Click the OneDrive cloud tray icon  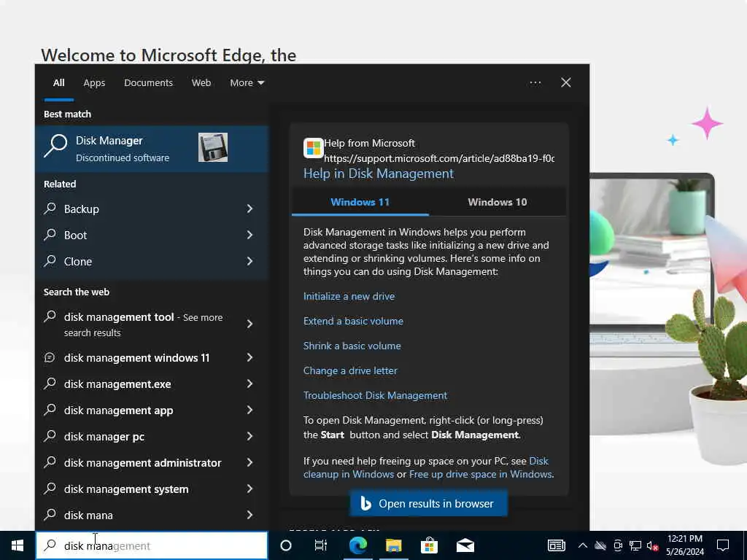pos(600,545)
